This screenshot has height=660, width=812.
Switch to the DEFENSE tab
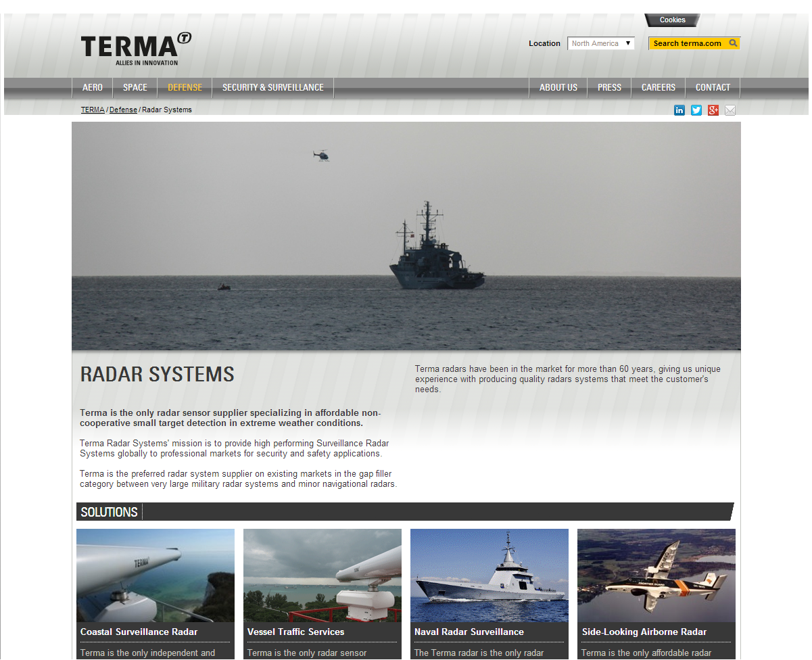tap(185, 87)
